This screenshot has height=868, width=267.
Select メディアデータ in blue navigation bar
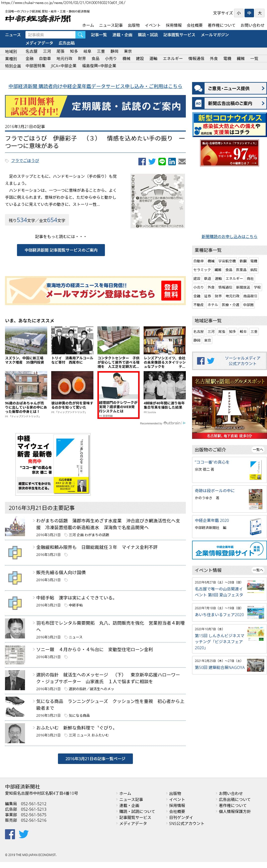pos(39,43)
